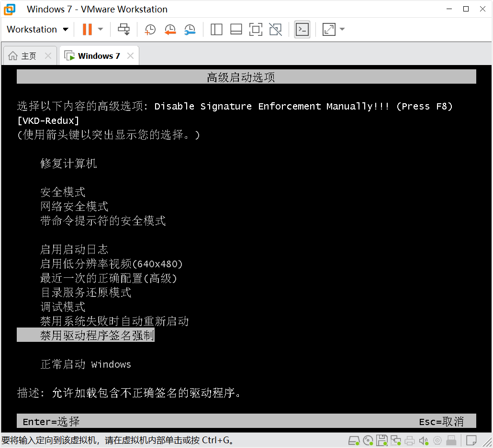Select 修复计算机 boot option
Screen dimensions: 493x448
pyautogui.click(x=68, y=164)
